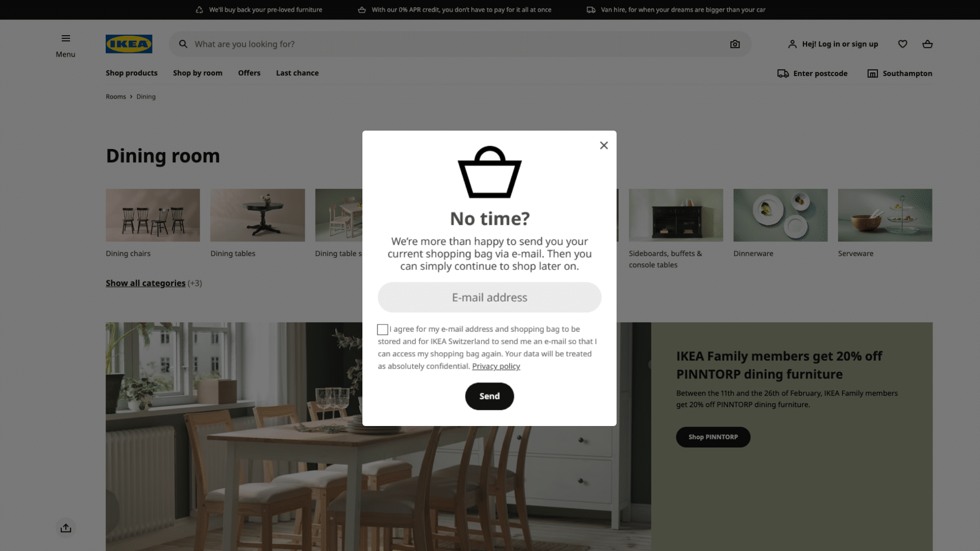Select the Southampton store selector
The image size is (980, 551).
899,73
